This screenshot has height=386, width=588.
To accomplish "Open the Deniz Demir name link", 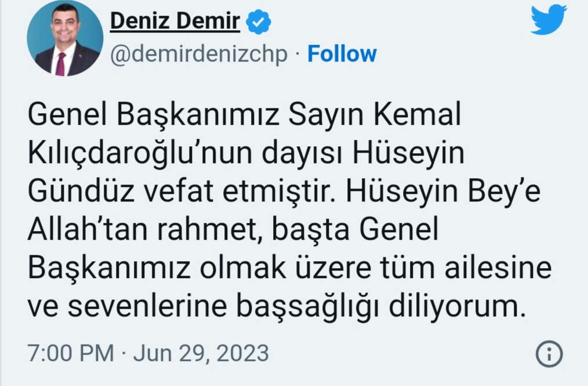I will (x=175, y=22).
